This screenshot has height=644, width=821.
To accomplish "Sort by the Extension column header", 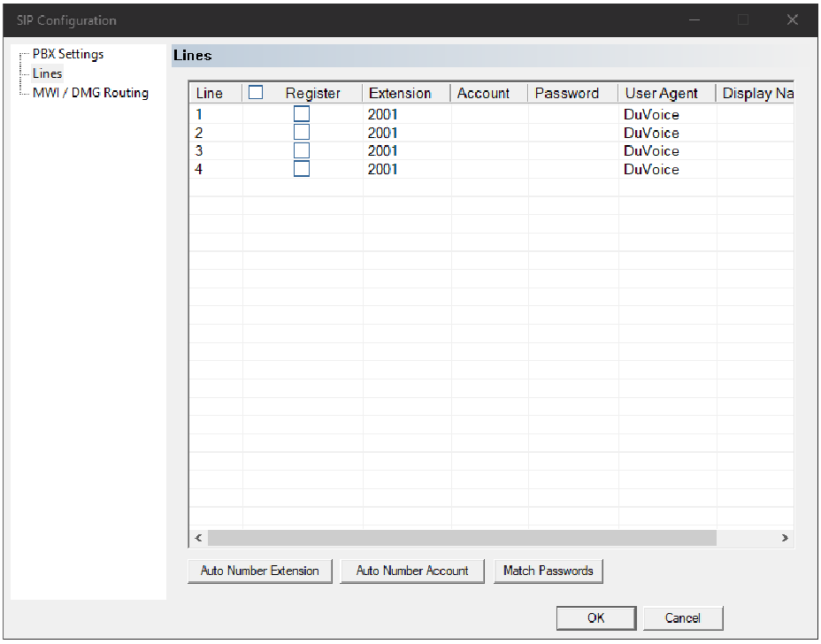I will point(400,93).
